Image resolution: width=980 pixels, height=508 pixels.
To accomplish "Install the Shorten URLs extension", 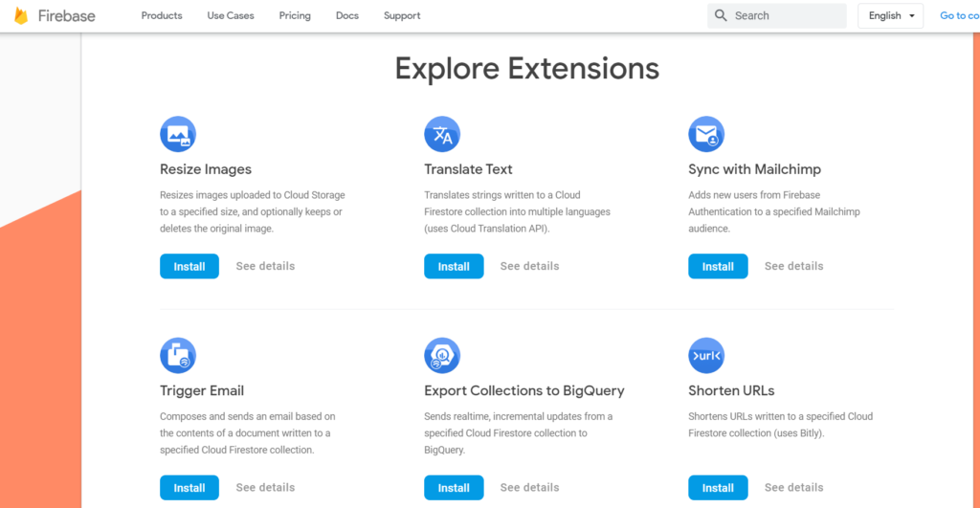I will pos(718,488).
